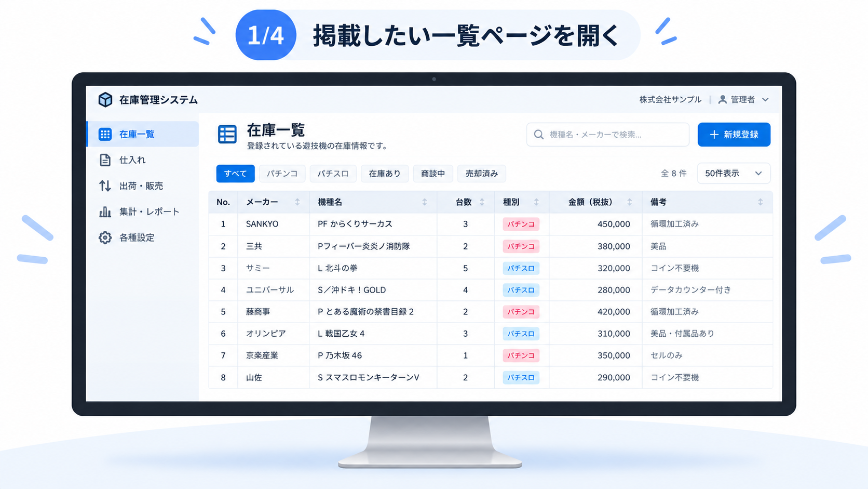The width and height of the screenshot is (868, 489).
Task: Click the bar chart icon beside 集計・レポート
Action: point(105,212)
